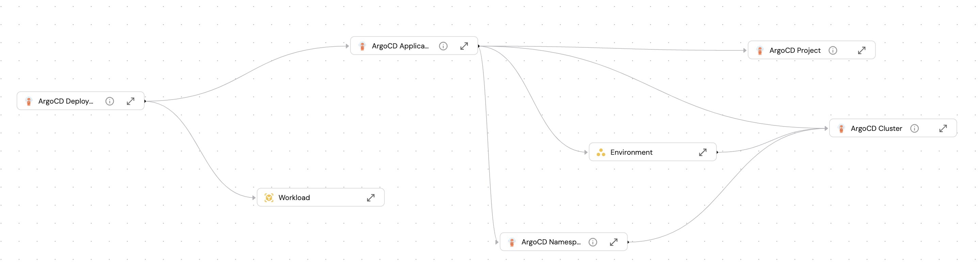The width and height of the screenshot is (980, 272).
Task: Select the Workload node label
Action: [294, 198]
